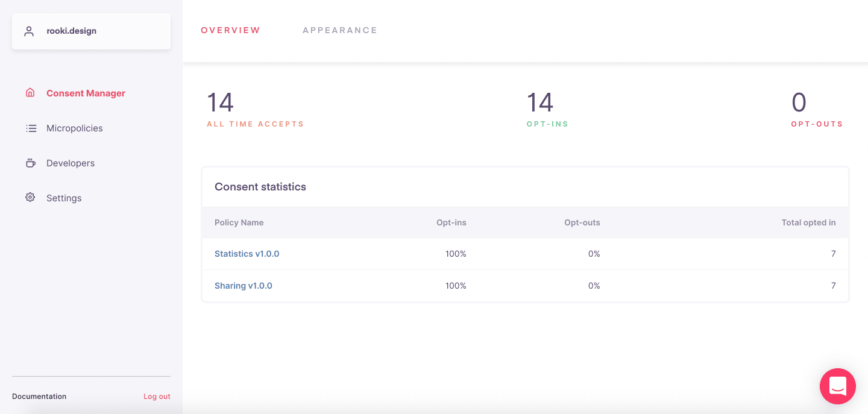
Task: Click the coffee cup Developers icon
Action: click(x=30, y=163)
